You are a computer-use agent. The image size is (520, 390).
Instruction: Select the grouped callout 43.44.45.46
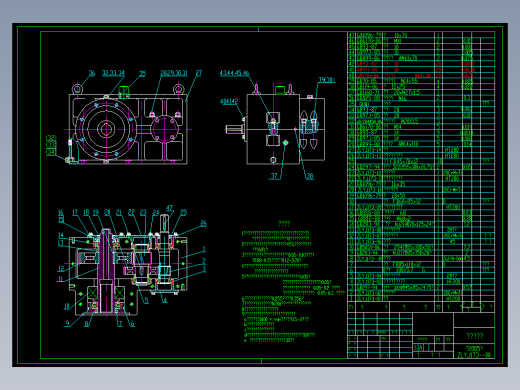click(x=234, y=73)
